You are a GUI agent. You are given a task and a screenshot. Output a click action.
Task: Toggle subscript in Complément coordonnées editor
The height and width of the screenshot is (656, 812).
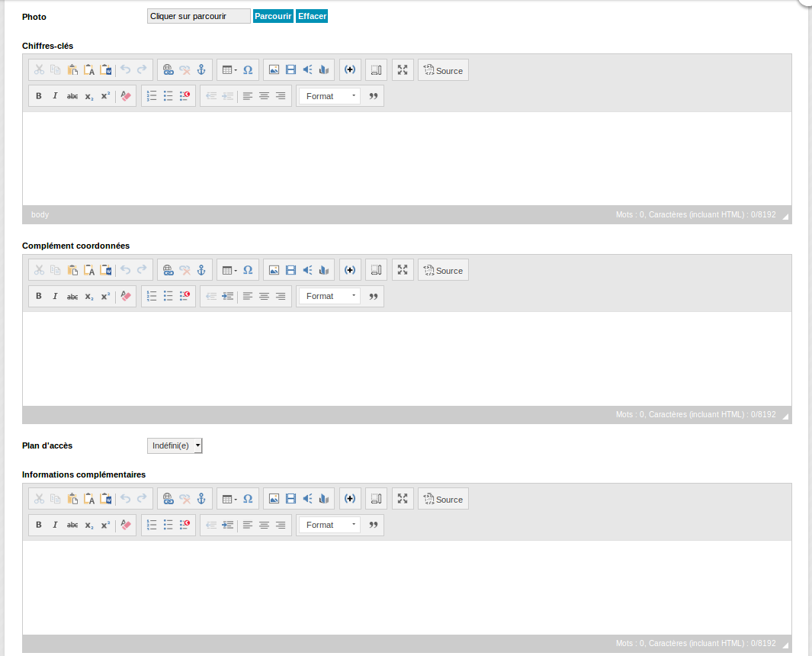(89, 297)
